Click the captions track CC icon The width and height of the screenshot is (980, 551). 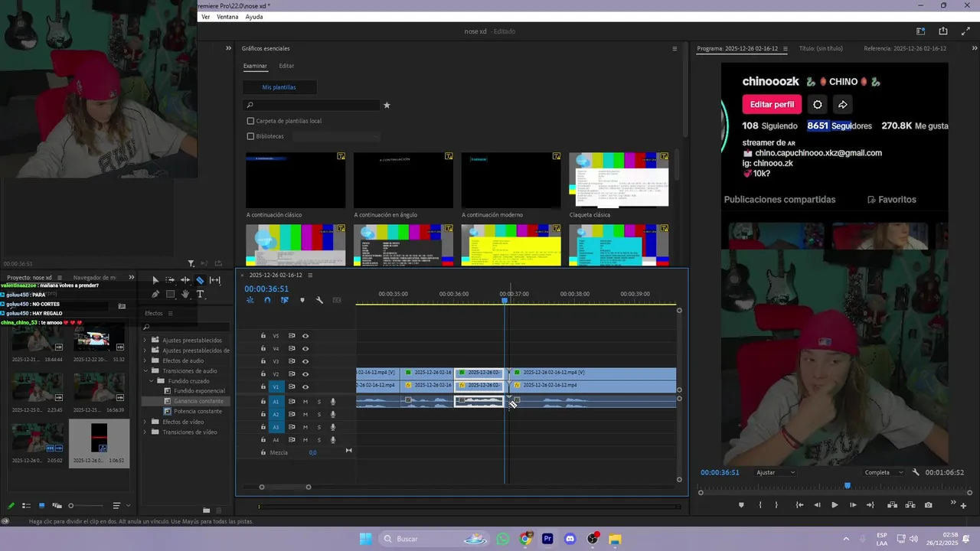point(337,300)
